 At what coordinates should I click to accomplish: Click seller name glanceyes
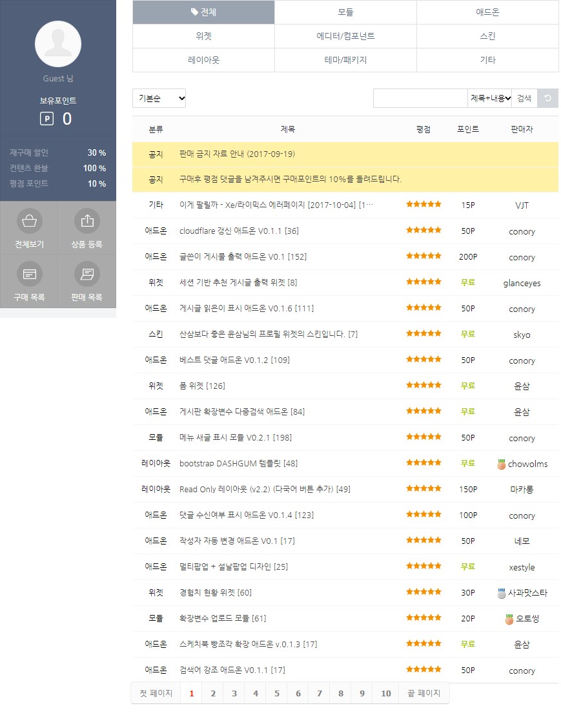(522, 283)
